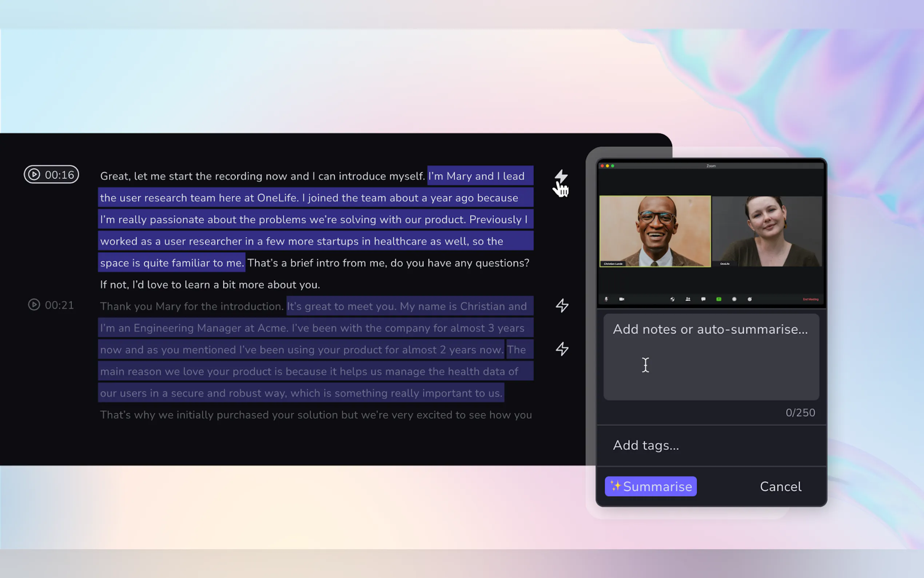Open the Zoom Reactions emoji icon
924x578 pixels.
coord(749,299)
